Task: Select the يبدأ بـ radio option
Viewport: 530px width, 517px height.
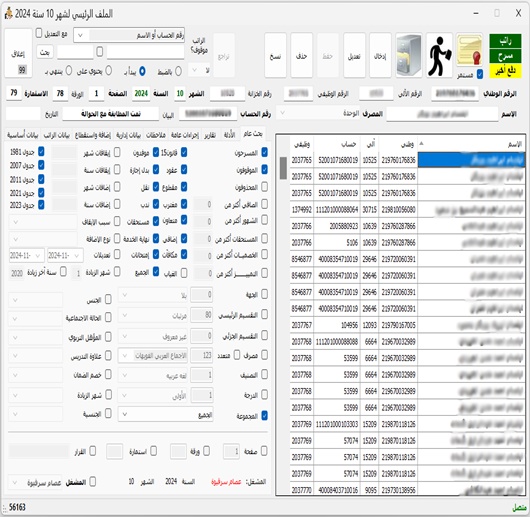Action: coord(142,71)
